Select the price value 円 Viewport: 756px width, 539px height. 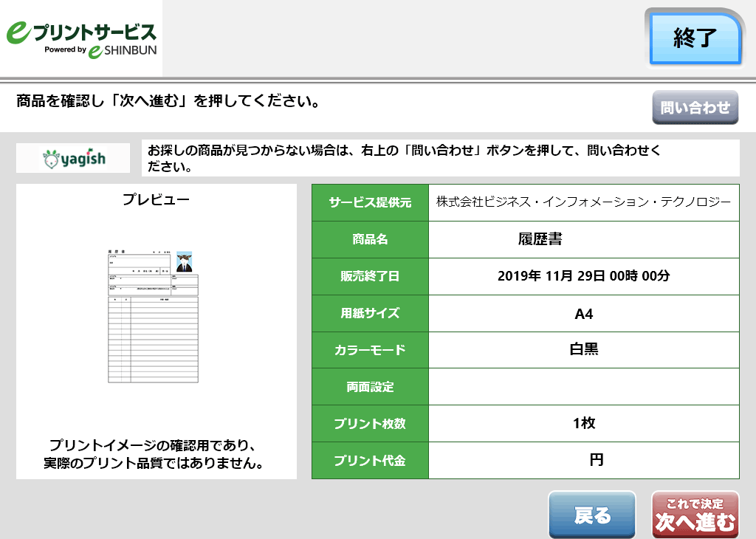pyautogui.click(x=597, y=460)
